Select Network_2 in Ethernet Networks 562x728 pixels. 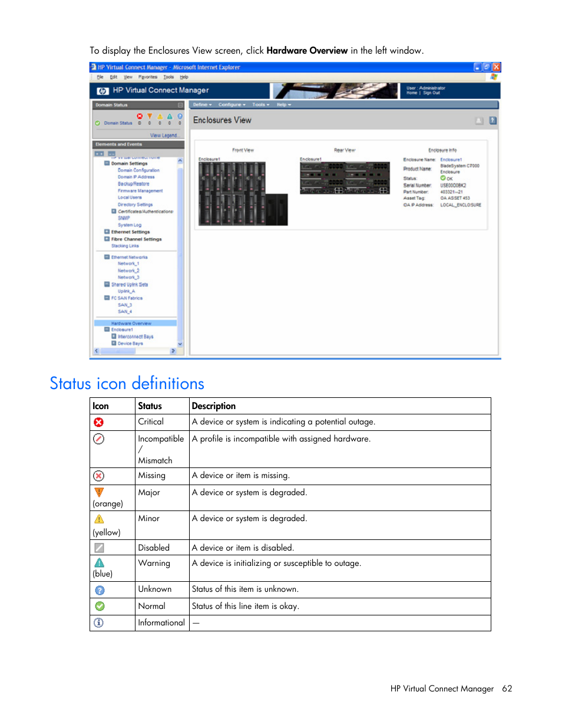128,271
